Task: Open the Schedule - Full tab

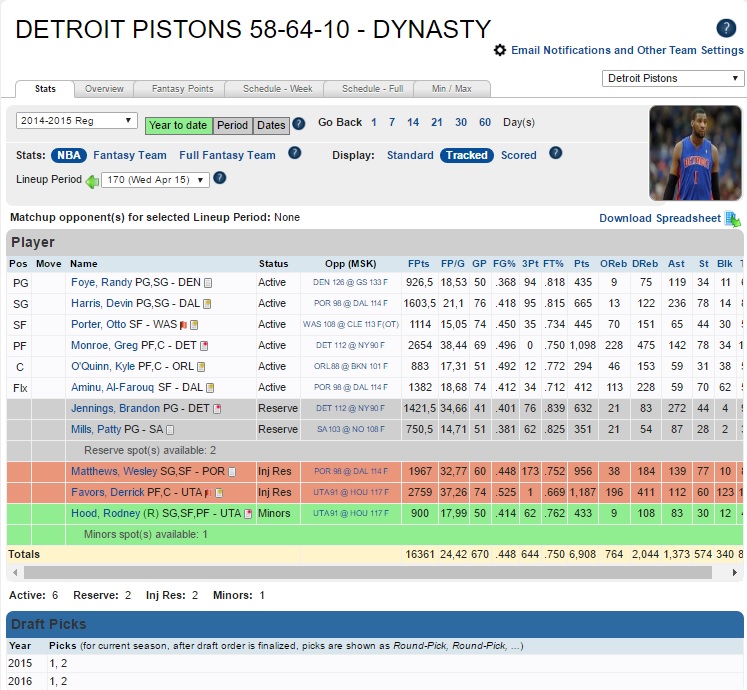Action: 373,89
